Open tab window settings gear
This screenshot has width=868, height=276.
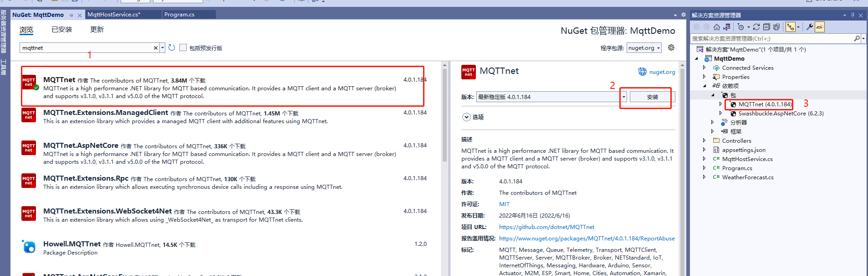click(x=683, y=15)
